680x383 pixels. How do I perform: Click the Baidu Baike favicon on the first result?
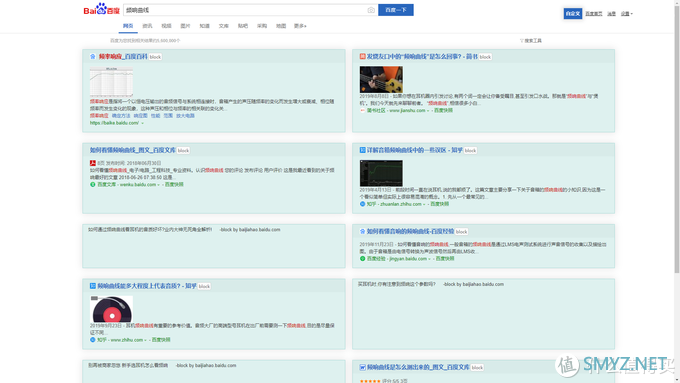[92, 56]
